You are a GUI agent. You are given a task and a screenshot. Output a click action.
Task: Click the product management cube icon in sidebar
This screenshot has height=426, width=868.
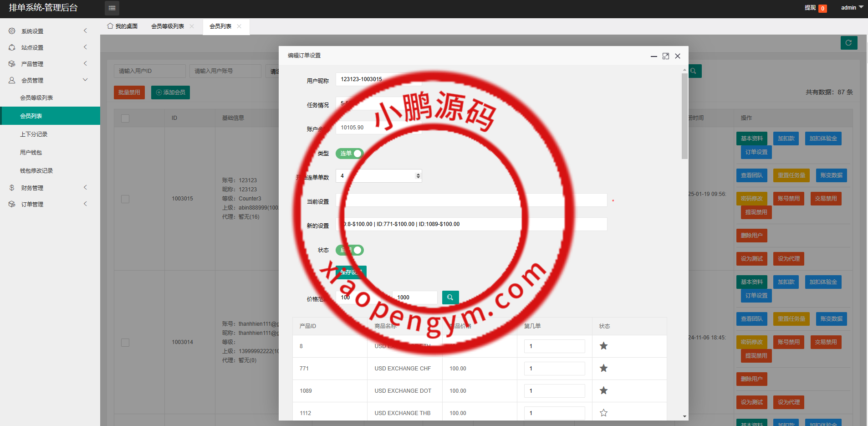point(12,64)
